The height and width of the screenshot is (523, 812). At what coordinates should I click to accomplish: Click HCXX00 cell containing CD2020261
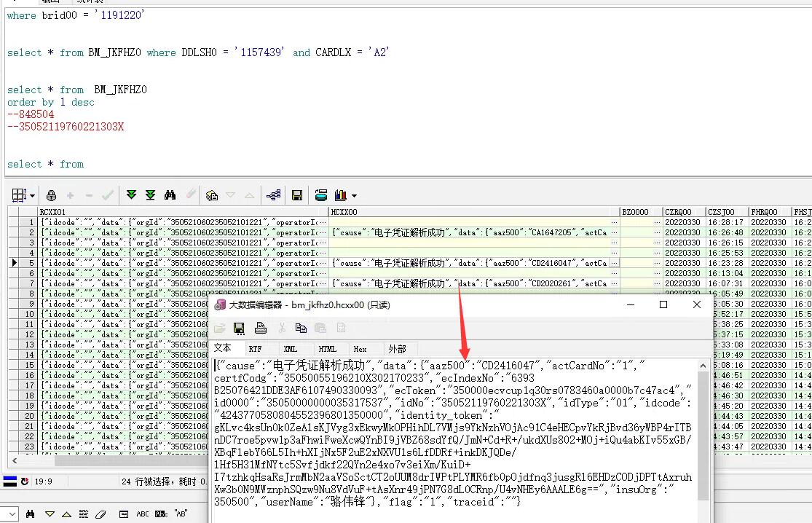(469, 283)
